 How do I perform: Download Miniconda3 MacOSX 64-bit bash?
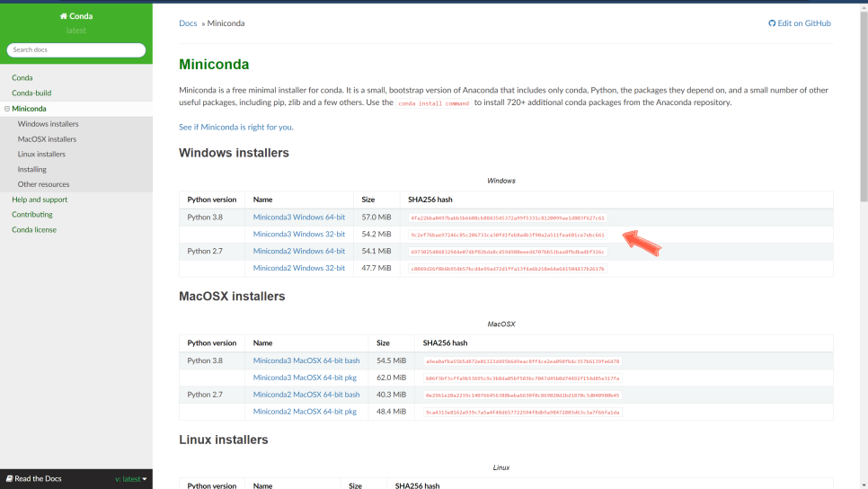(x=306, y=360)
